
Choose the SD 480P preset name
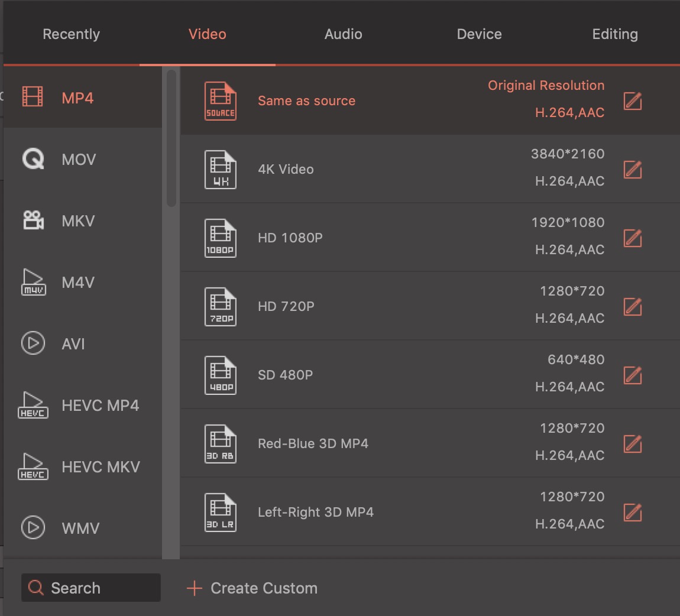(286, 375)
